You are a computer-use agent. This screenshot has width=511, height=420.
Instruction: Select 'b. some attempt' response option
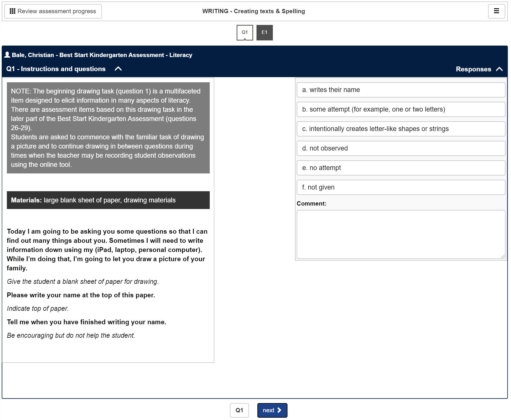[x=401, y=109]
